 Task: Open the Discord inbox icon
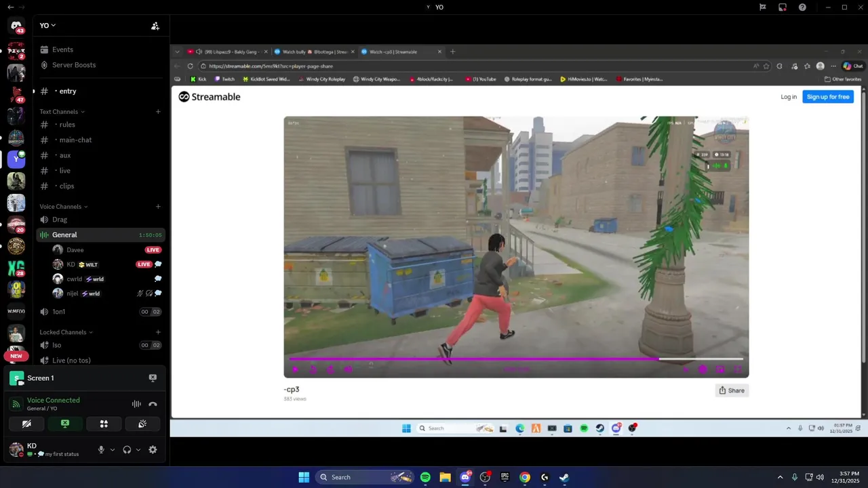pos(782,7)
